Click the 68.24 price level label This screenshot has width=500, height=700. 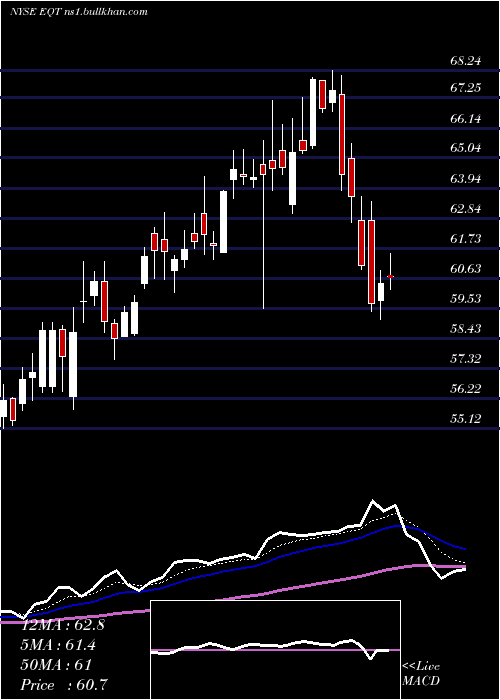click(466, 61)
